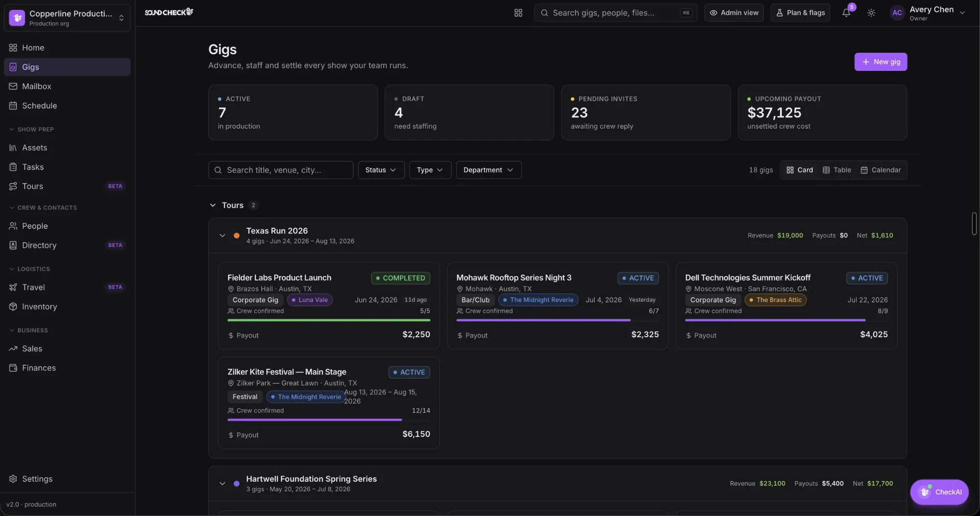Screen dimensions: 980x516
Task: Switch to Table view
Action: point(837,170)
